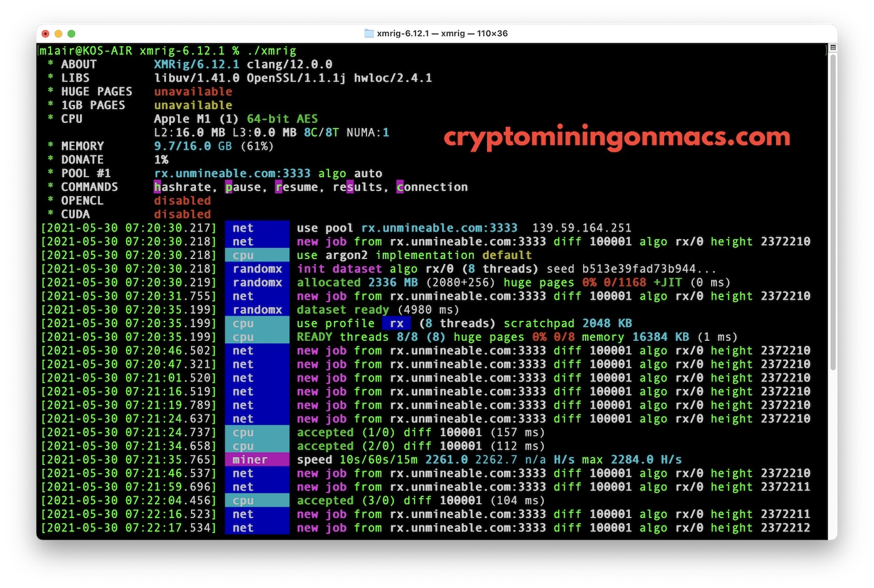The width and height of the screenshot is (874, 588).
Task: Click "64-bit AES" in the CPU row
Action: 282,119
